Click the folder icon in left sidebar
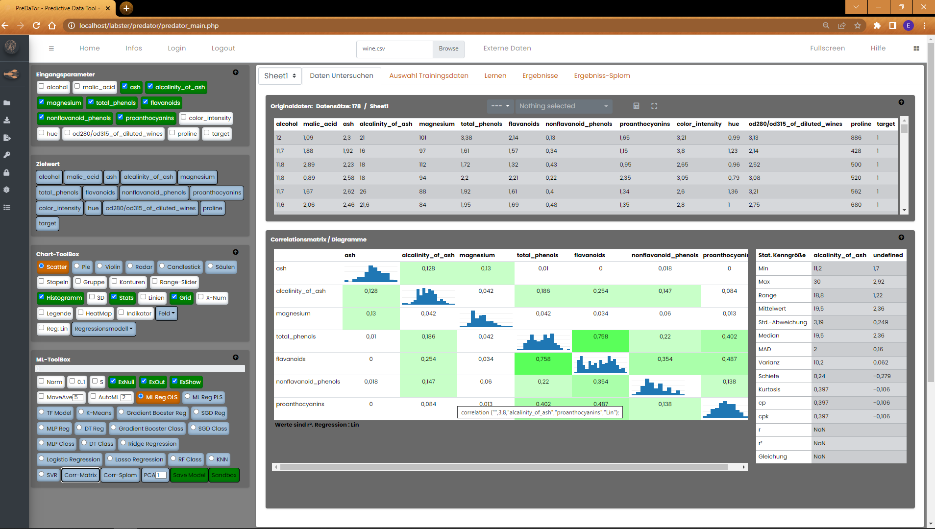The image size is (935, 529). (x=9, y=103)
